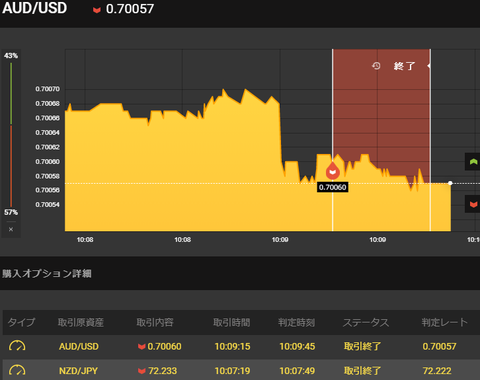Click the タイプ column header
Image resolution: width=480 pixels, height=380 pixels.
click(21, 322)
